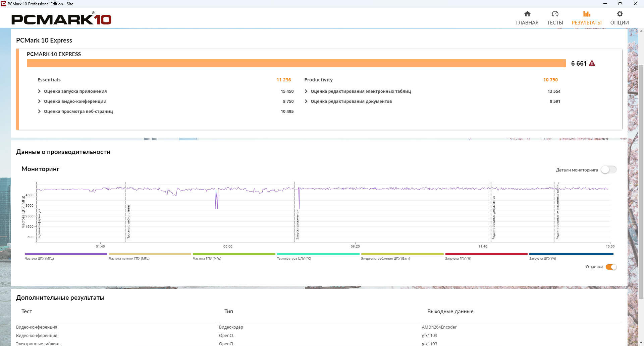Viewport: 644px width, 346px height.
Task: Click the AMDh264Encoder output value
Action: (439, 327)
